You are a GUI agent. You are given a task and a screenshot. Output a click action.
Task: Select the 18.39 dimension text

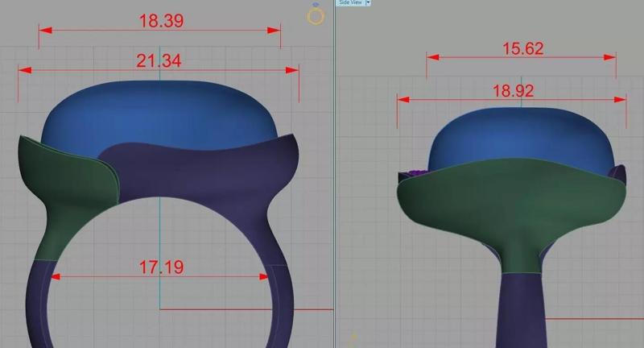pos(162,21)
